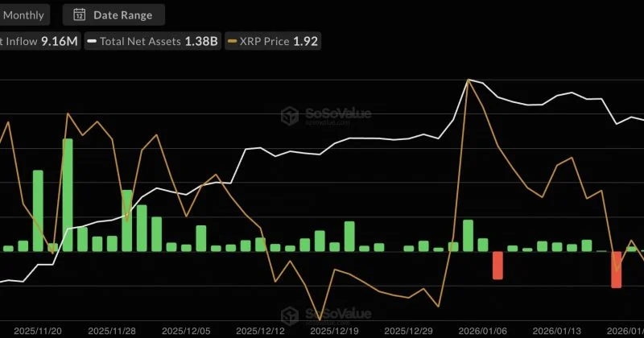Click the 2025/11/28 axis date label
The image size is (644, 338).
(112, 331)
